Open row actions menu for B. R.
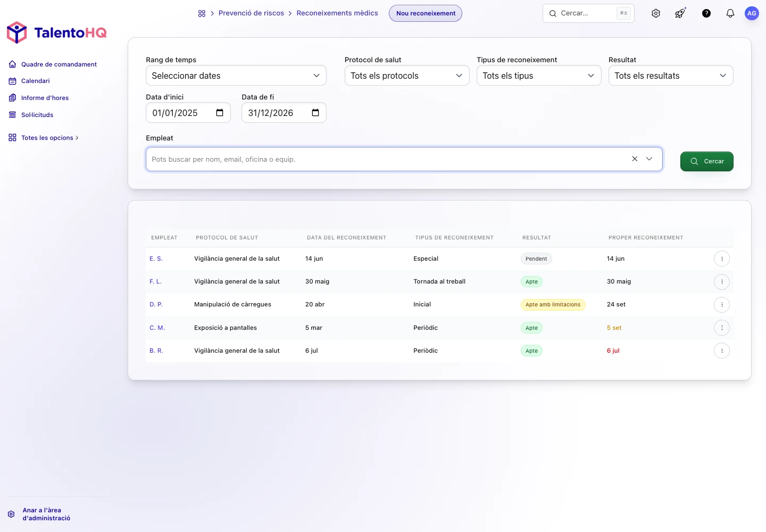The image size is (766, 532). [722, 351]
